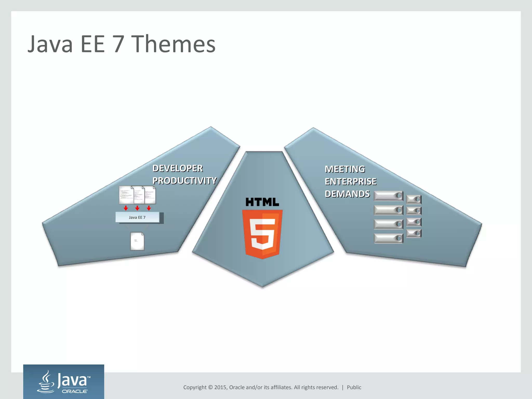Screen dimensions: 532x399
Task: Click the Meeting Enterprise Demands text
Action: (350, 181)
